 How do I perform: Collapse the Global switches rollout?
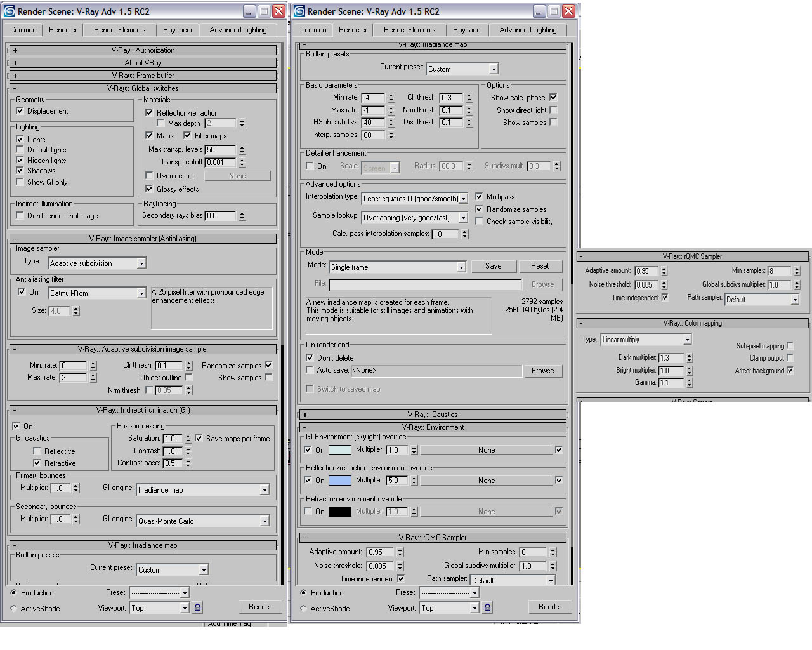pos(143,88)
